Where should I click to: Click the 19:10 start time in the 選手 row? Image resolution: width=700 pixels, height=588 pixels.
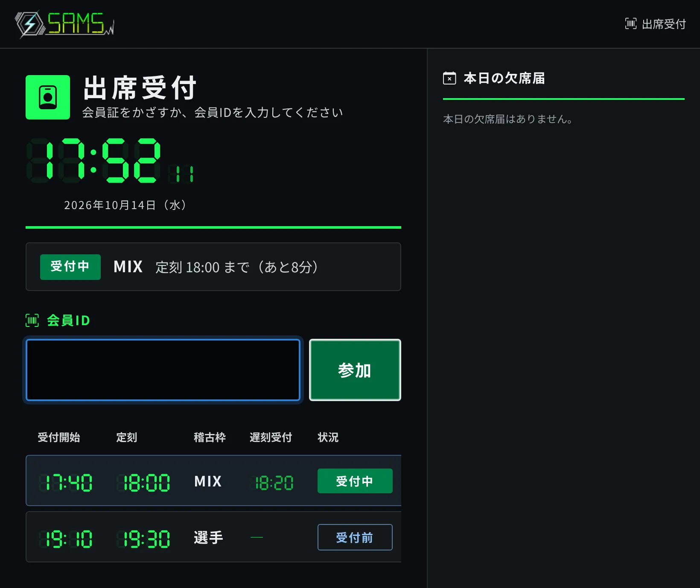point(66,539)
